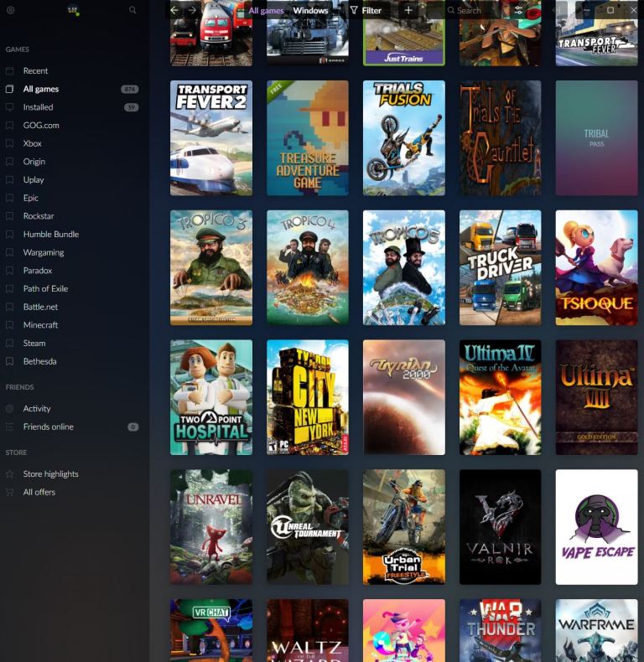Click the Activity icon under Friends

[10, 409]
